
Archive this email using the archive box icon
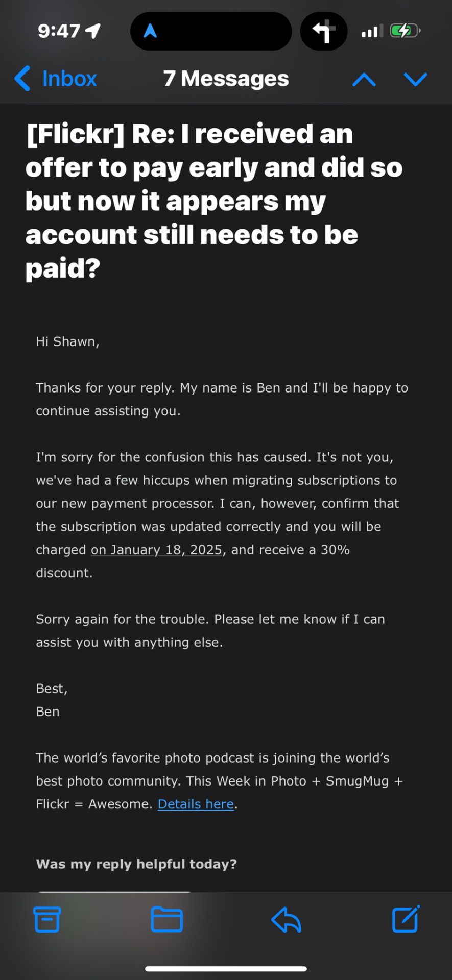point(47,919)
